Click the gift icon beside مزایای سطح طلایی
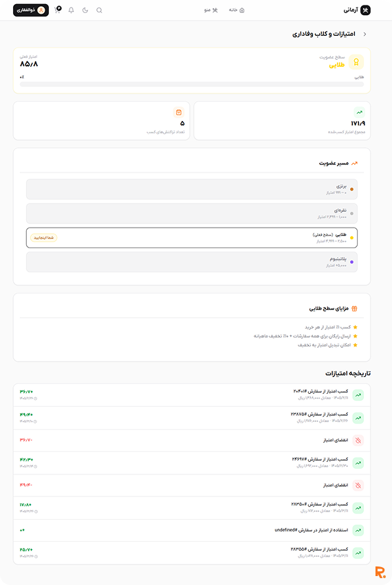This screenshot has height=585, width=392. [x=354, y=309]
